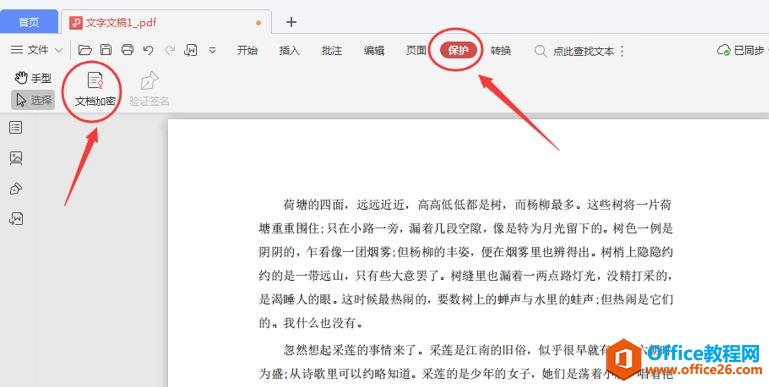Save the document with the floppy icon
769x387 pixels.
click(106, 50)
